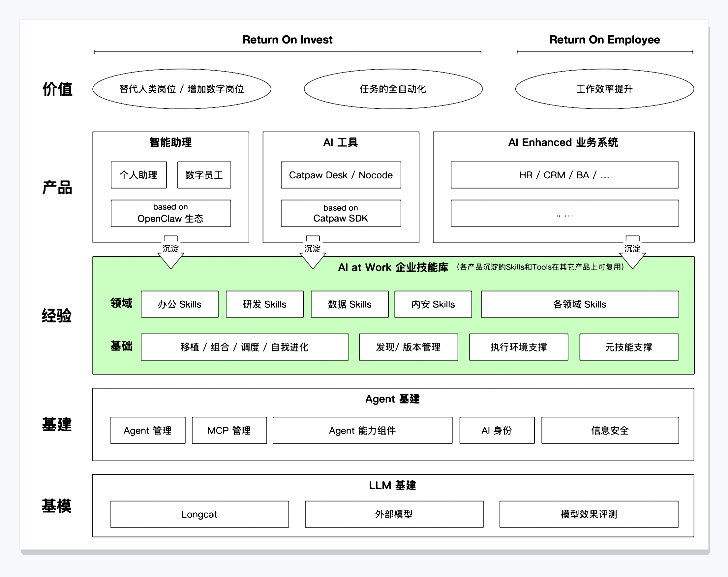The width and height of the screenshot is (728, 577).
Task: Select the 'Agent 能力组件' box
Action: (x=363, y=431)
